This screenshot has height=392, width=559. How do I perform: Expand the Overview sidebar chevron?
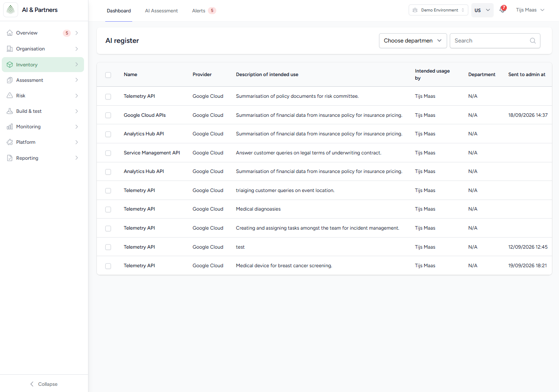pyautogui.click(x=77, y=33)
